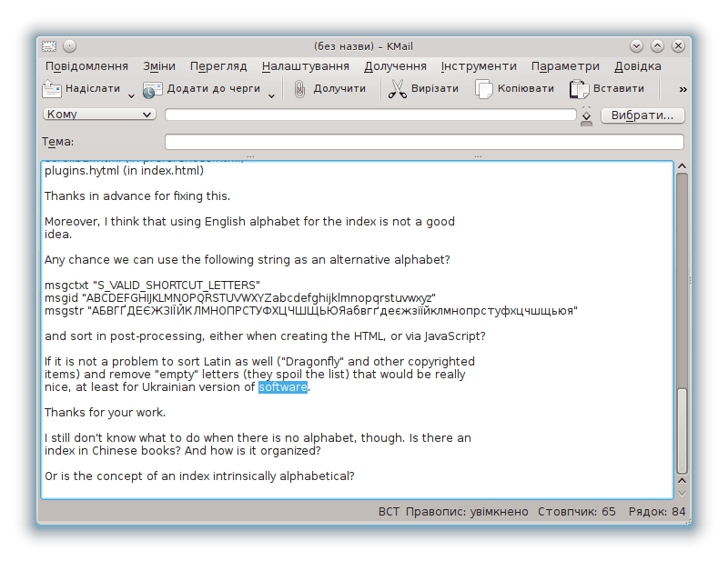Click into the Тема subject field
This screenshot has height=561, width=728.
click(423, 142)
